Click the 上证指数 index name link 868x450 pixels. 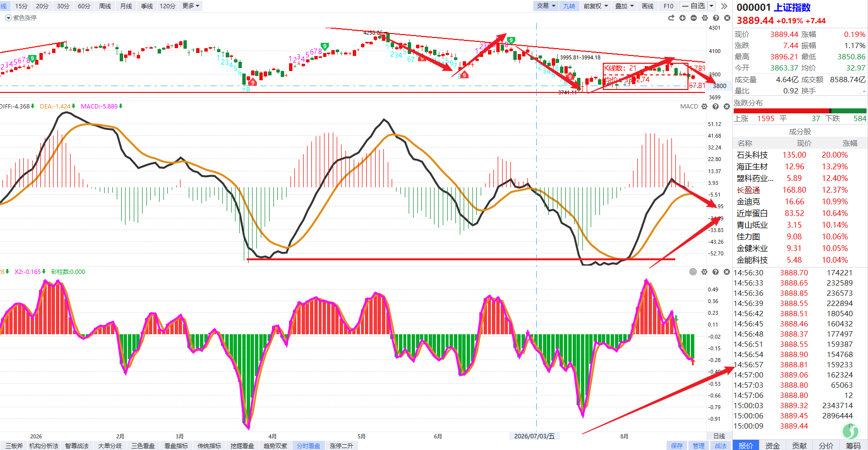pos(793,7)
